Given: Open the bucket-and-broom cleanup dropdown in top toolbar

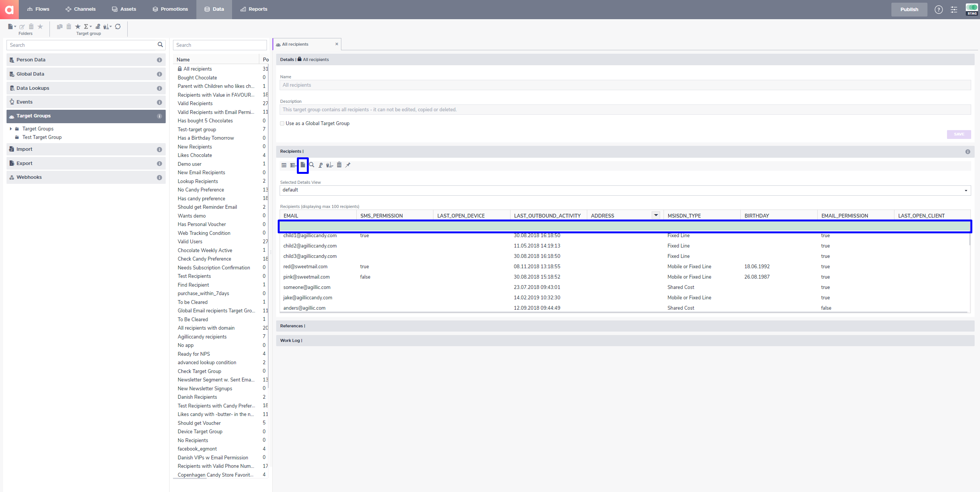Looking at the screenshot, I should tap(107, 26).
